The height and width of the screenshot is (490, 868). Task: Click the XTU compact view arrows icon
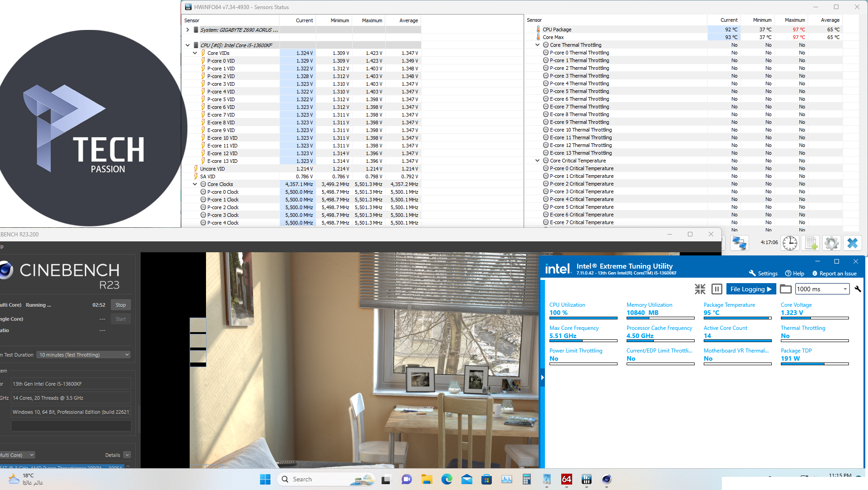[700, 289]
